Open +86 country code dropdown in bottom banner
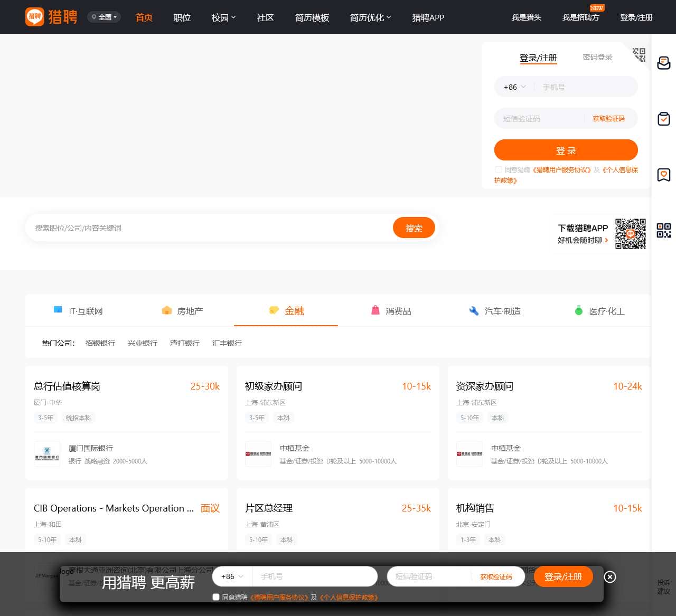This screenshot has height=616, width=676. 232,576
